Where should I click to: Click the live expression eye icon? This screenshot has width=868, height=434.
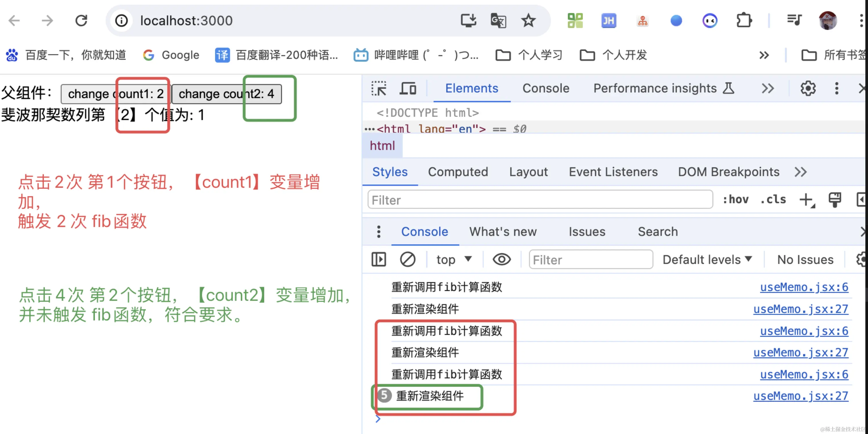pos(501,260)
